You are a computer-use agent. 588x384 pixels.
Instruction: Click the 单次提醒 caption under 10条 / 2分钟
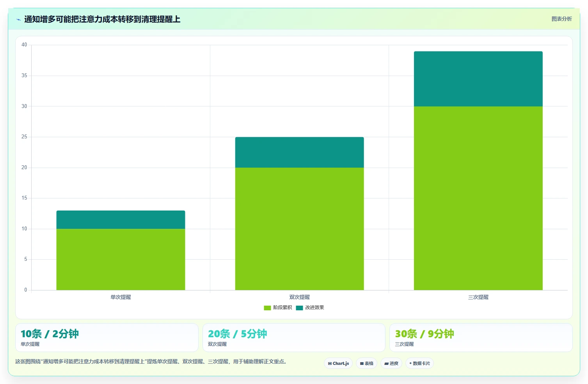[x=30, y=344]
